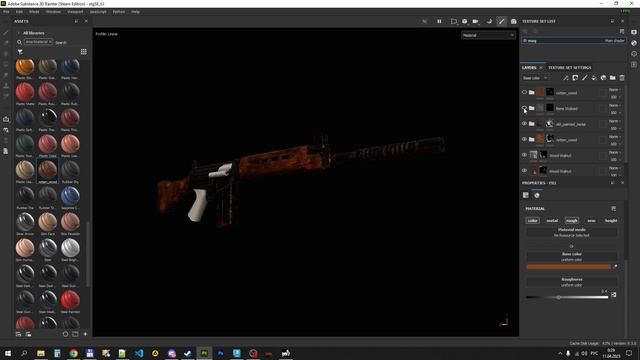The width and height of the screenshot is (640, 360).
Task: Click the Material mode resource button
Action: click(571, 232)
